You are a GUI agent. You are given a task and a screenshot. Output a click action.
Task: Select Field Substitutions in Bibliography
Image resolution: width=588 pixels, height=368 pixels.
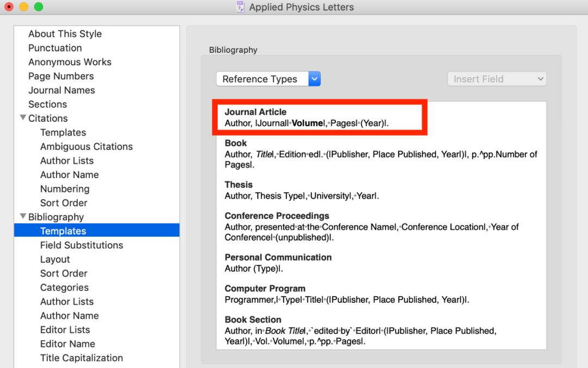[82, 245]
